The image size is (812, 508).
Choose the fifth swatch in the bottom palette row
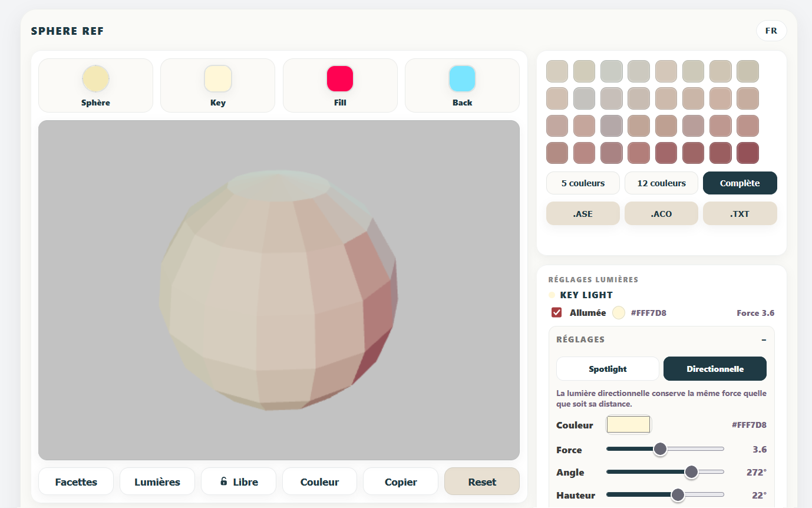pos(666,153)
